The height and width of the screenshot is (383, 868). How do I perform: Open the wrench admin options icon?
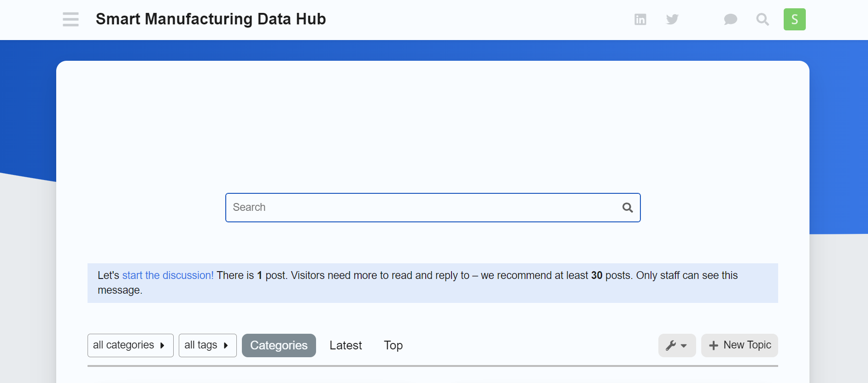(671, 345)
